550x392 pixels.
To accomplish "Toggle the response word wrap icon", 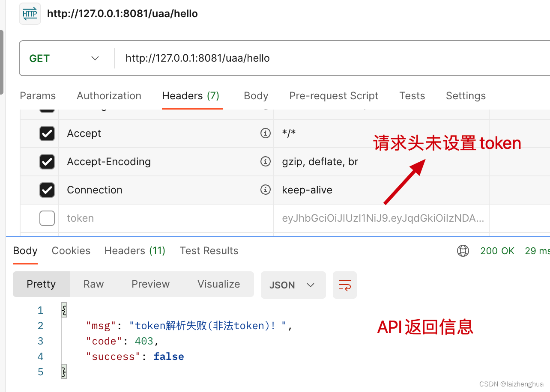I will coord(345,285).
